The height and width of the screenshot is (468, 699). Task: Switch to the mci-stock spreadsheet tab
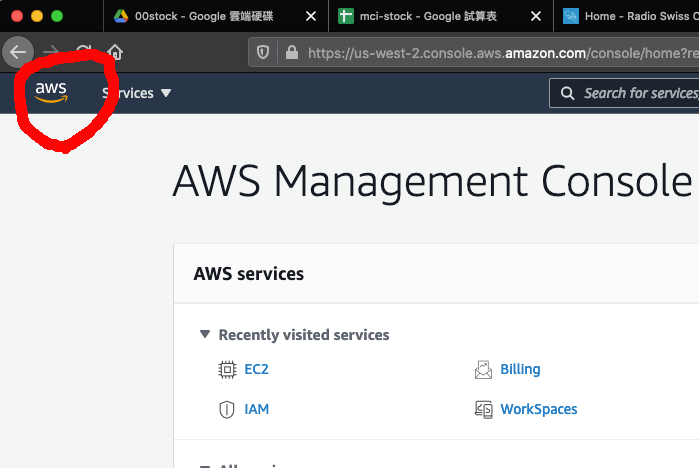[430, 16]
